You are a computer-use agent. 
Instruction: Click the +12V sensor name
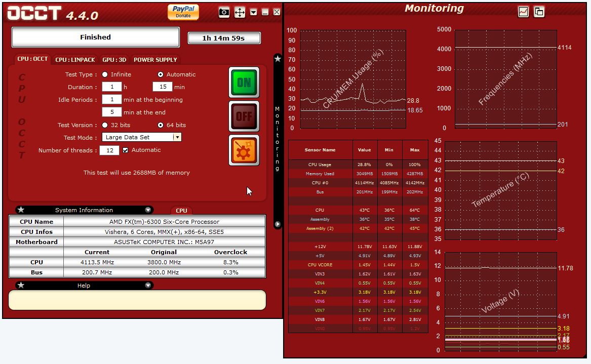pyautogui.click(x=320, y=247)
